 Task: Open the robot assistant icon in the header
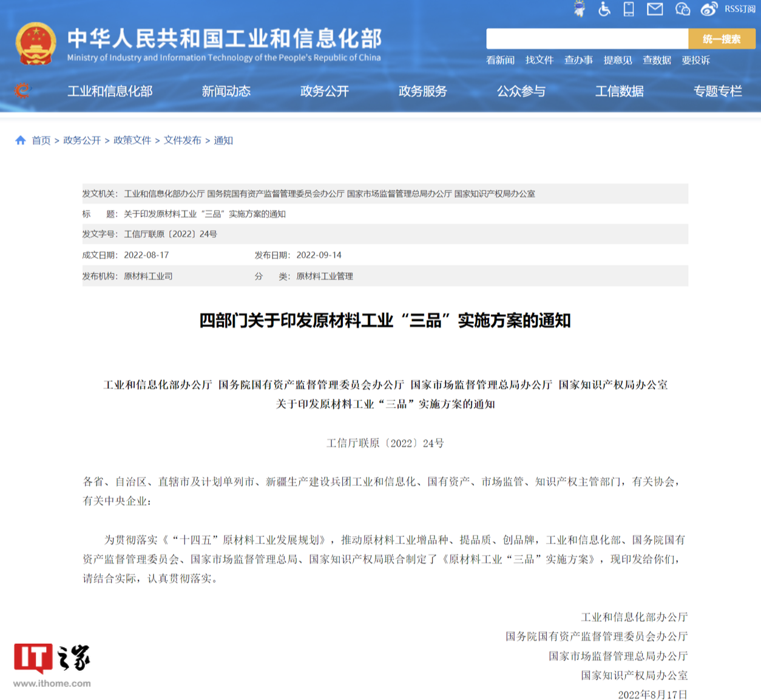pyautogui.click(x=580, y=9)
